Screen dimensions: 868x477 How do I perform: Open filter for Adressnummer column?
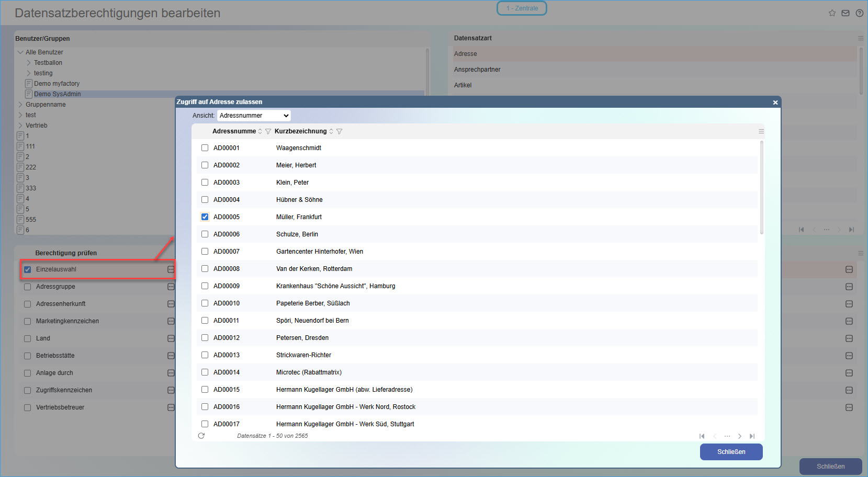click(268, 131)
